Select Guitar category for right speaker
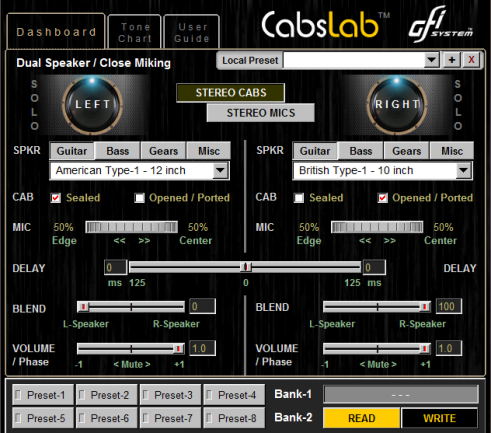Screen dimensions: 491x433 click(315, 151)
